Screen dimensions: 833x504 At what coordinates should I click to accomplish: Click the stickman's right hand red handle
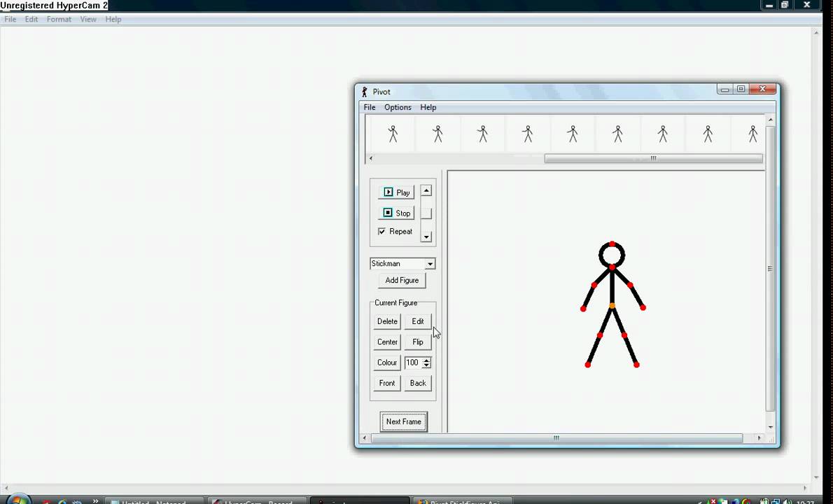643,307
